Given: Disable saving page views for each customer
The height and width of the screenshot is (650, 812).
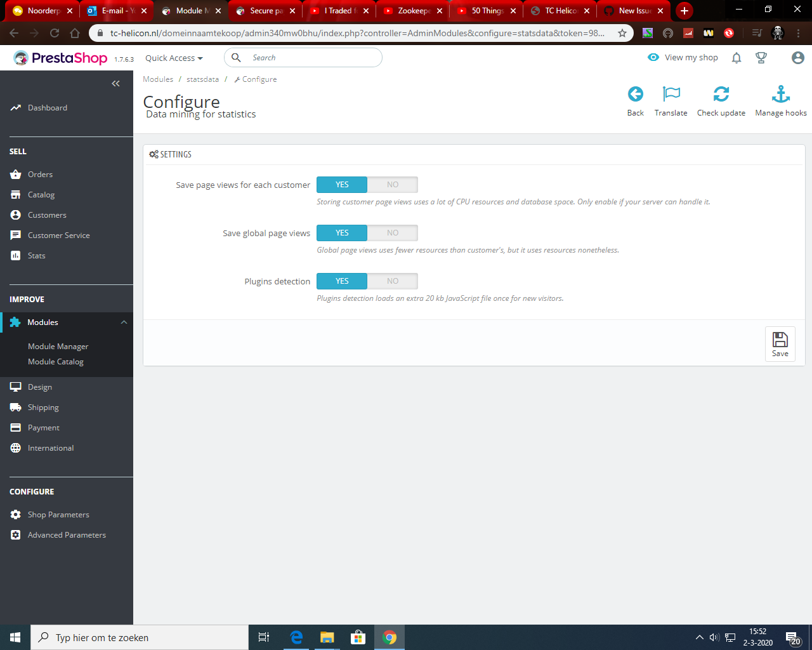Looking at the screenshot, I should tap(392, 184).
